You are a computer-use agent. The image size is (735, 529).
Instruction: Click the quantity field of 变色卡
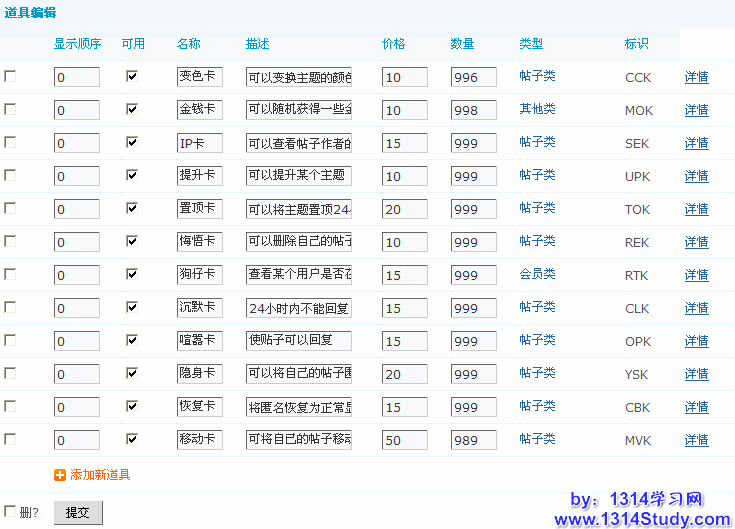click(473, 77)
